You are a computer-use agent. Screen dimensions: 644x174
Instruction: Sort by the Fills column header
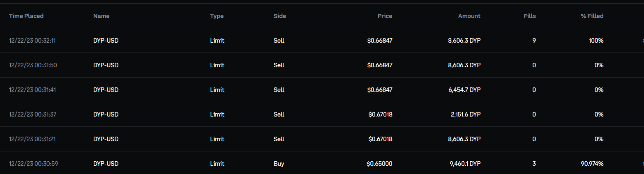tap(530, 16)
